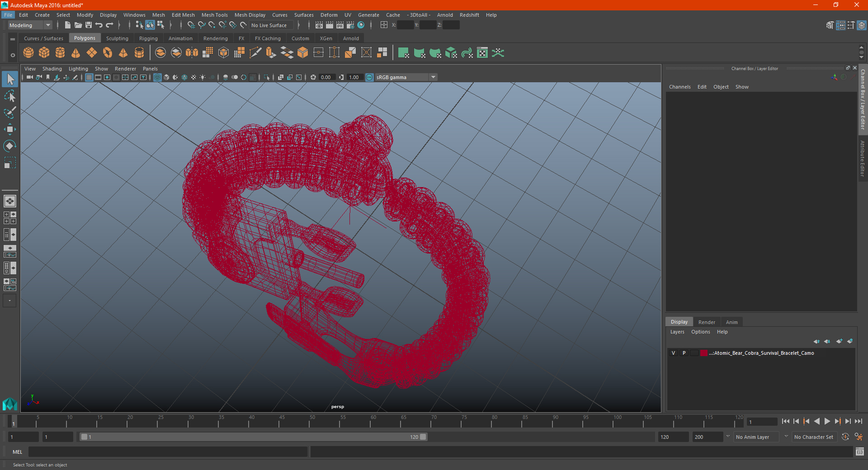
Task: Expand the shelf options menu arrow
Action: pyautogui.click(x=13, y=56)
